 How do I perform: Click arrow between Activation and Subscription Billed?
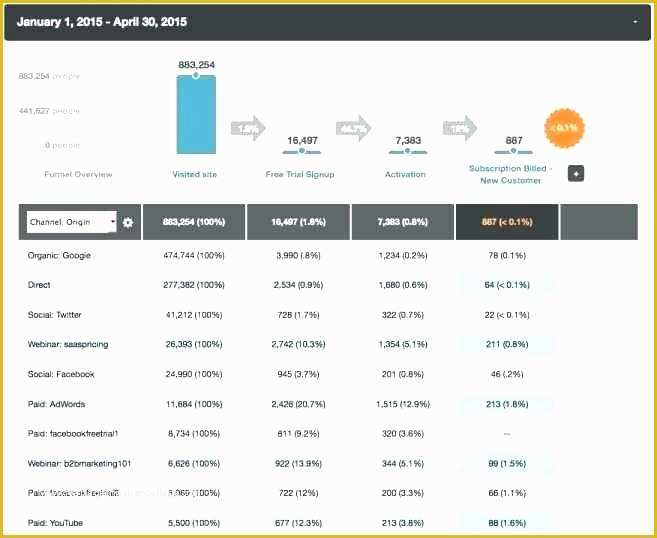(x=460, y=128)
